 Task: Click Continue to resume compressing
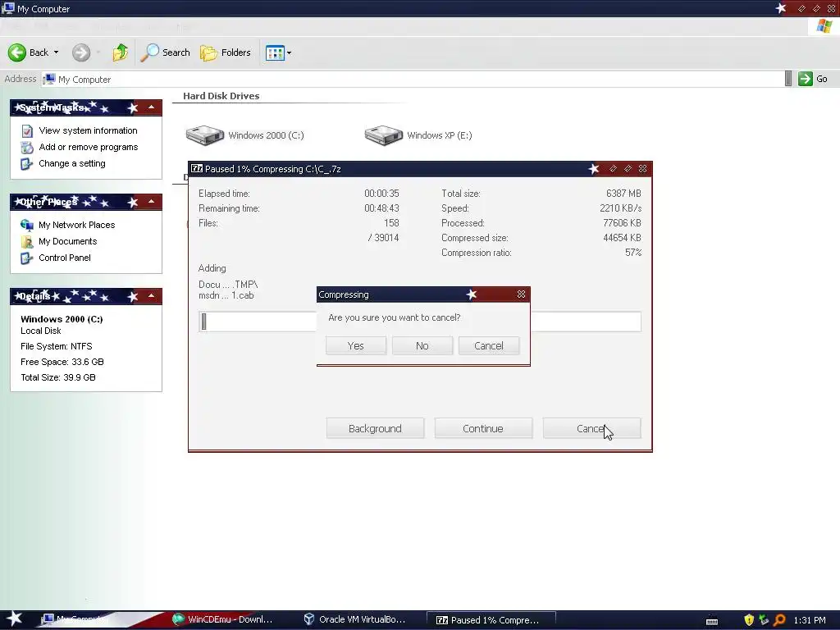coord(483,428)
